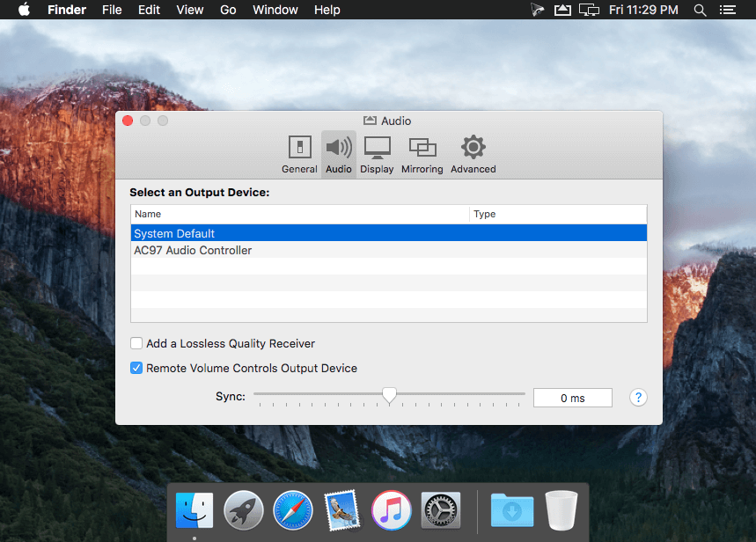Open Notification Center list icon
This screenshot has width=756, height=542.
(728, 10)
